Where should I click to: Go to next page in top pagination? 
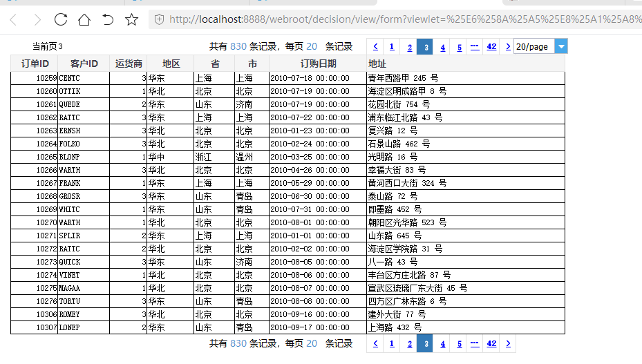point(508,47)
